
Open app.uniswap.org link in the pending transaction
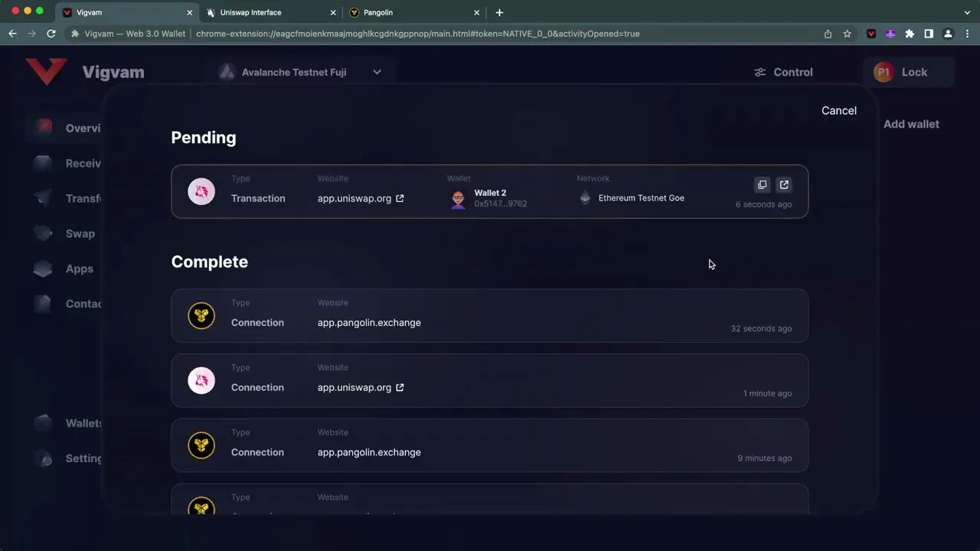[x=361, y=198]
